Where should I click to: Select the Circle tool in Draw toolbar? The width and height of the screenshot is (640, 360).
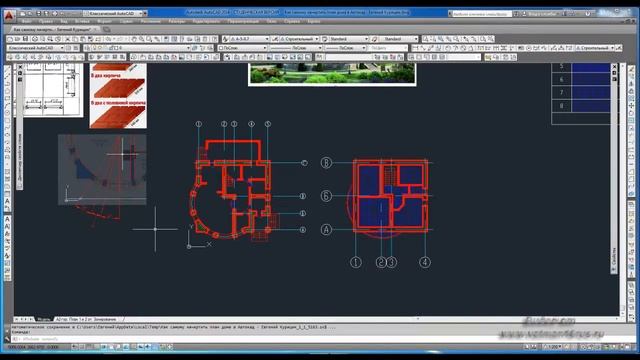coord(7,113)
